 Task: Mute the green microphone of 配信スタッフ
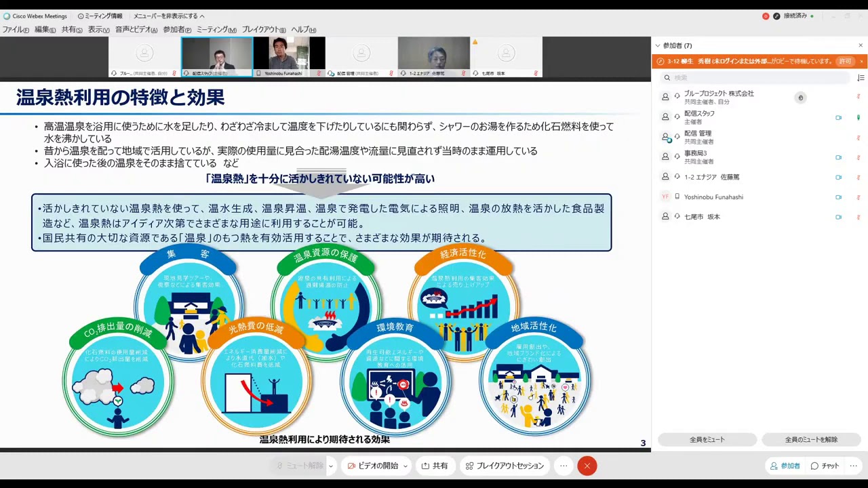pos(858,117)
